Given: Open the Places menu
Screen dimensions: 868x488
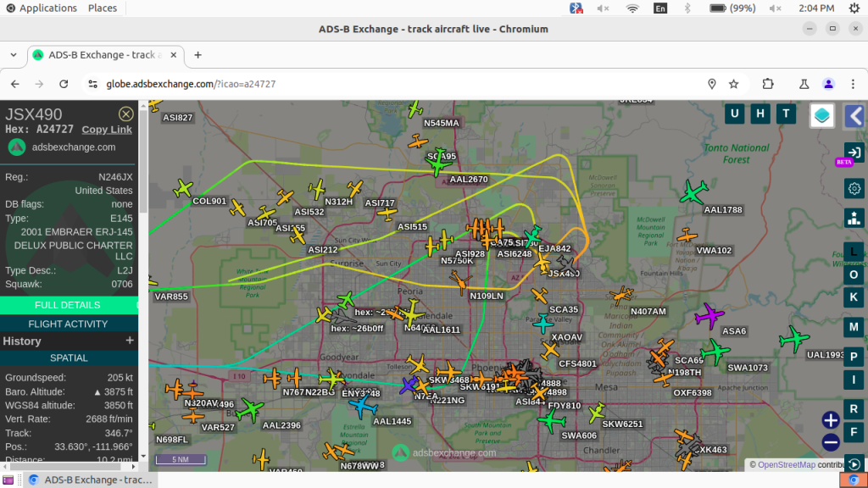Looking at the screenshot, I should (x=103, y=8).
